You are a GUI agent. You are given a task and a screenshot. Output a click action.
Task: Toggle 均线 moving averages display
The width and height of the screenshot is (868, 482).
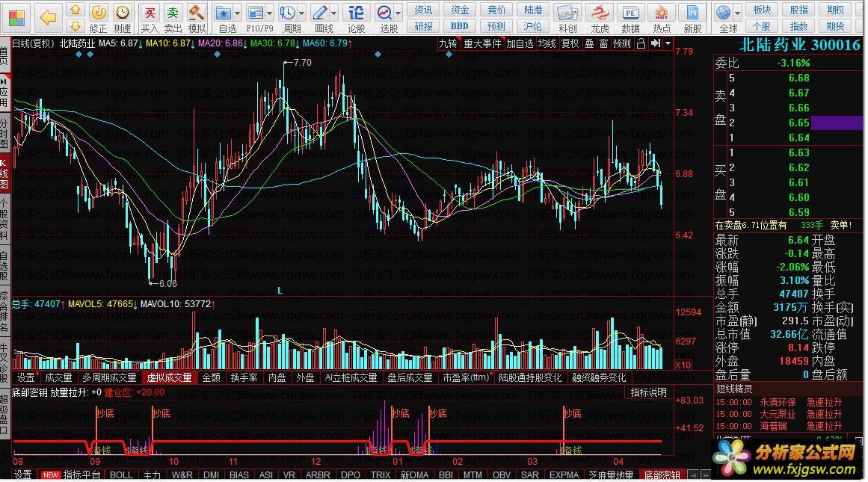tap(547, 43)
